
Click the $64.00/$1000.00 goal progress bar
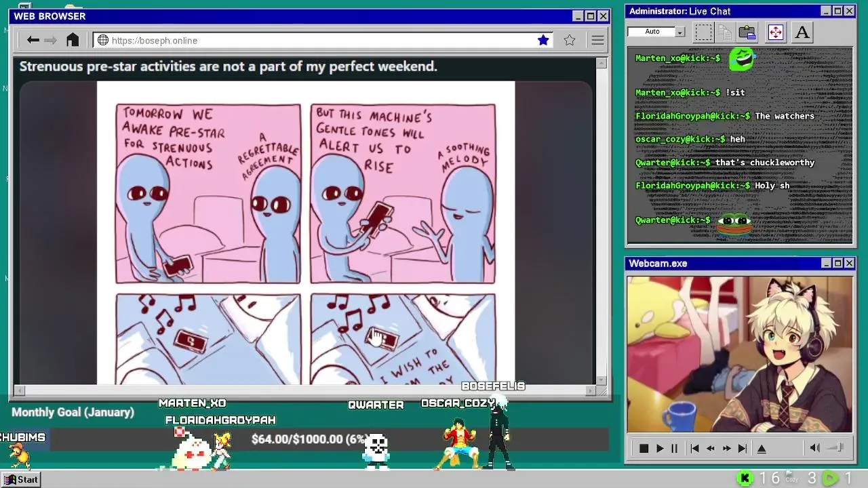coord(329,439)
